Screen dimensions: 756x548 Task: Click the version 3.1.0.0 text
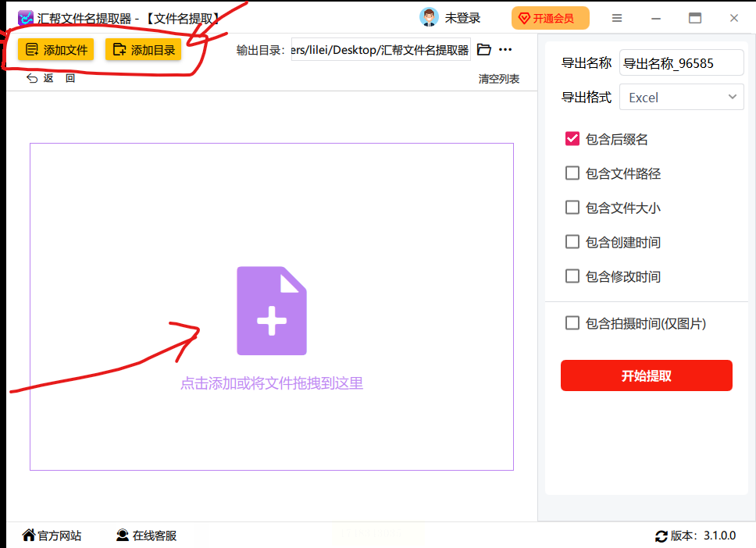coord(719,536)
